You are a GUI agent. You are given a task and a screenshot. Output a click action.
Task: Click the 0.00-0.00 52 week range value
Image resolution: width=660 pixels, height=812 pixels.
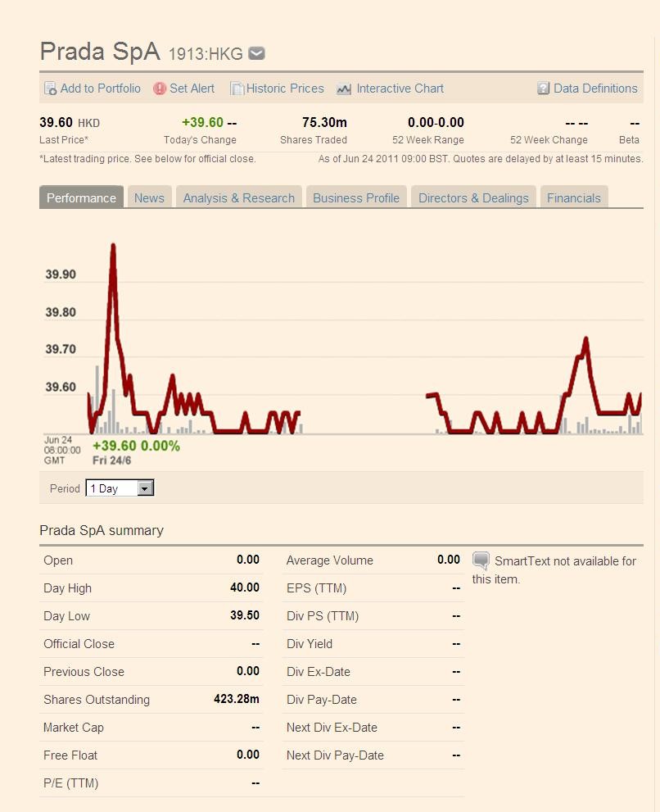pos(436,123)
